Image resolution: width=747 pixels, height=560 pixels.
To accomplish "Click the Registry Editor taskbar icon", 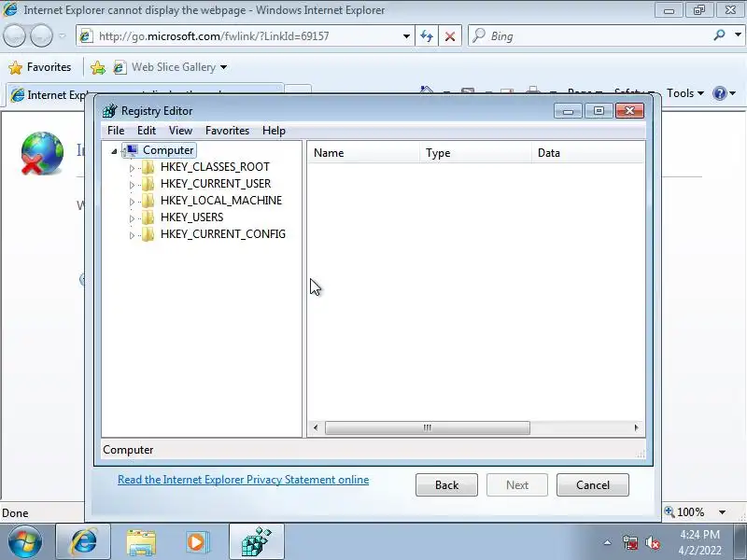I will point(256,542).
